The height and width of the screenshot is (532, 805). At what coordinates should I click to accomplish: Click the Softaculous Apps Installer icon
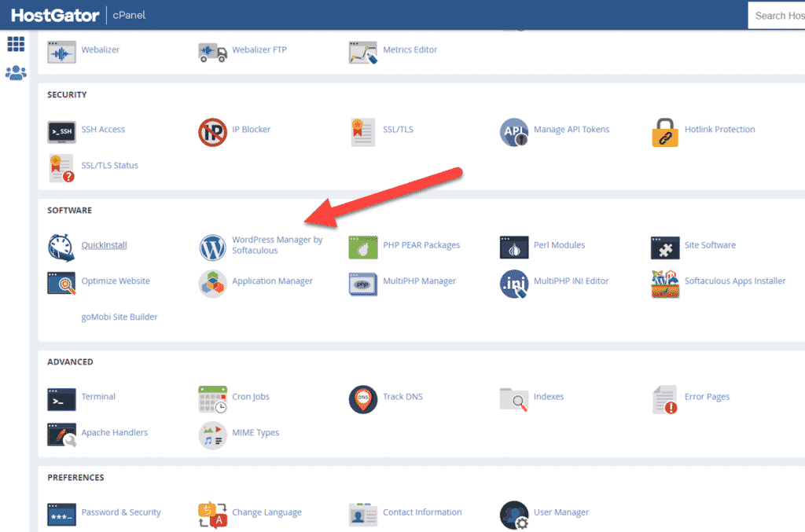point(665,284)
